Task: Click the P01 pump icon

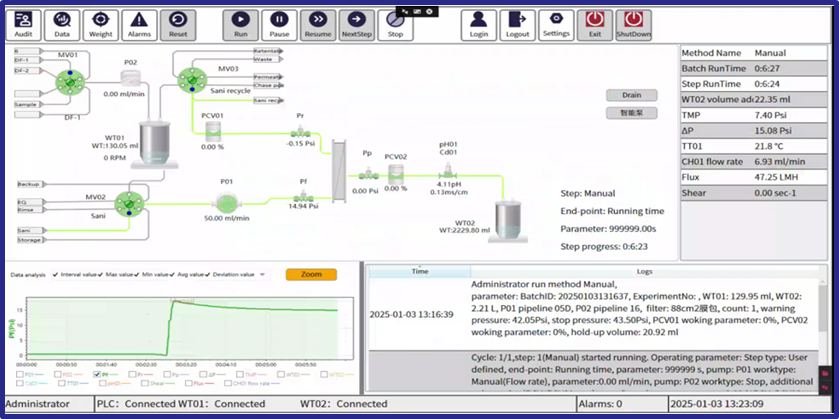Action: (x=227, y=202)
